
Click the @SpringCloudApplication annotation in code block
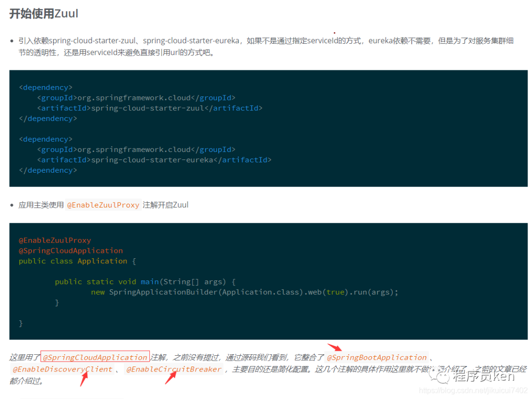tap(70, 251)
